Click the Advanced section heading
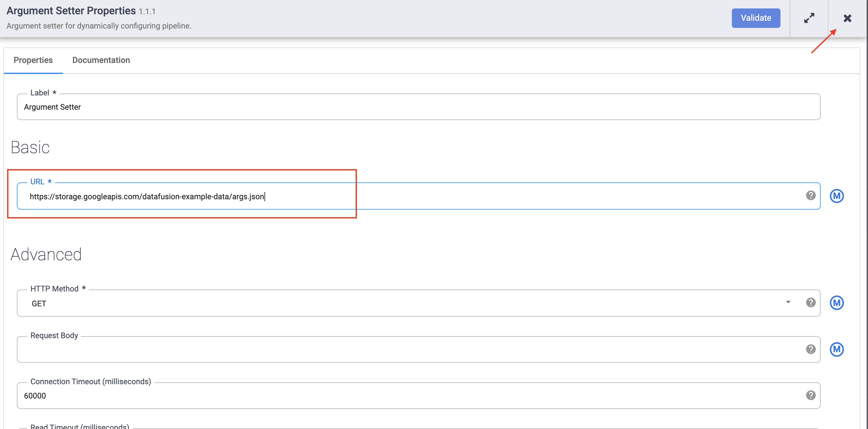Viewport: 868px width, 429px height. pyautogui.click(x=46, y=254)
